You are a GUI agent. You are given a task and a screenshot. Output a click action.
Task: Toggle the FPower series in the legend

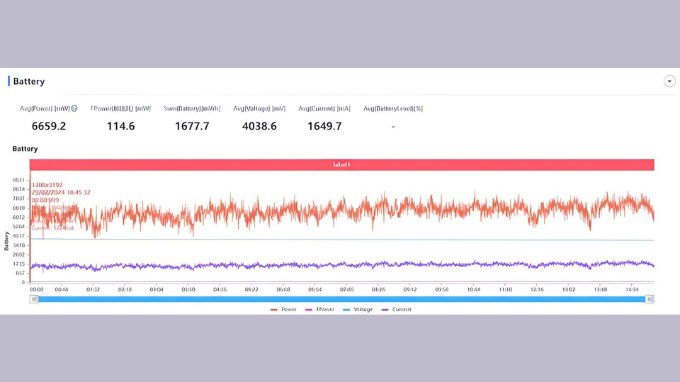coord(320,309)
